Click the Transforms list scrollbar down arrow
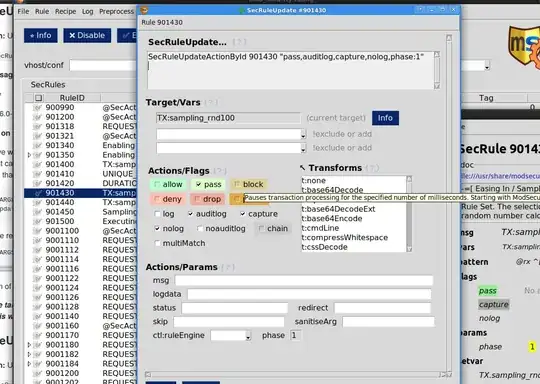Viewport: 540px width, 384px height. (x=409, y=249)
